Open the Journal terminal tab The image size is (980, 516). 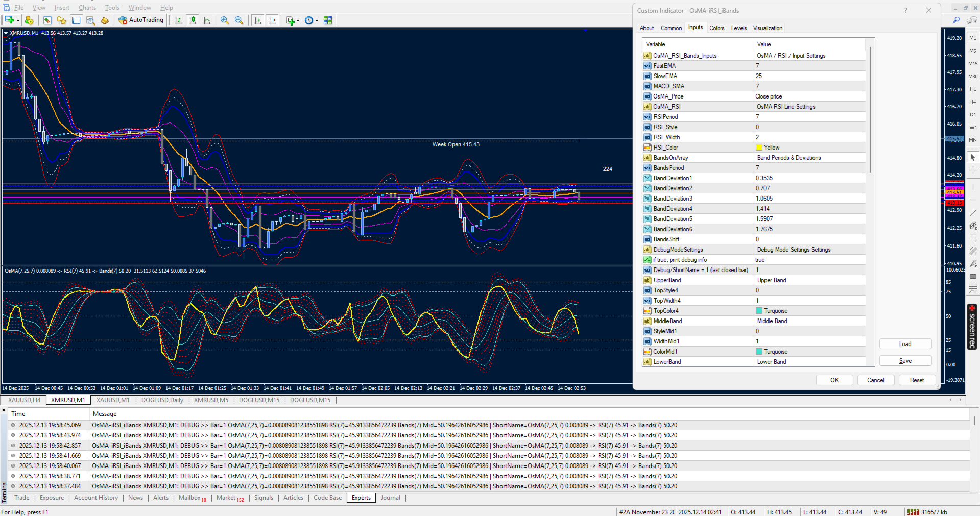[x=390, y=498]
